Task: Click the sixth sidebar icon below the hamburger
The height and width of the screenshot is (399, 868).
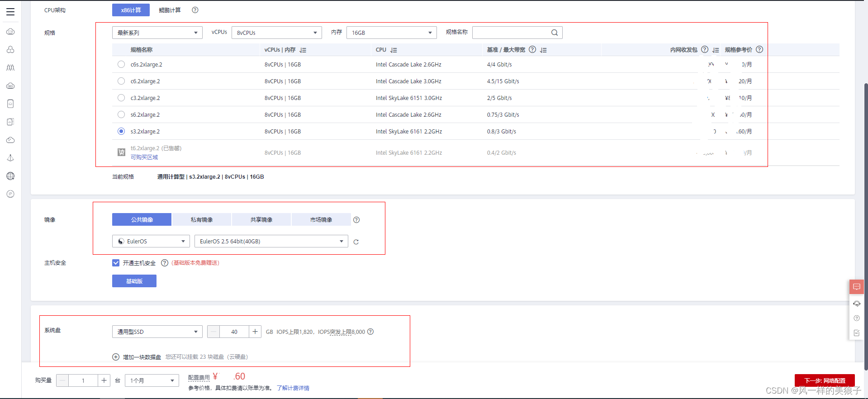Action: [x=10, y=122]
